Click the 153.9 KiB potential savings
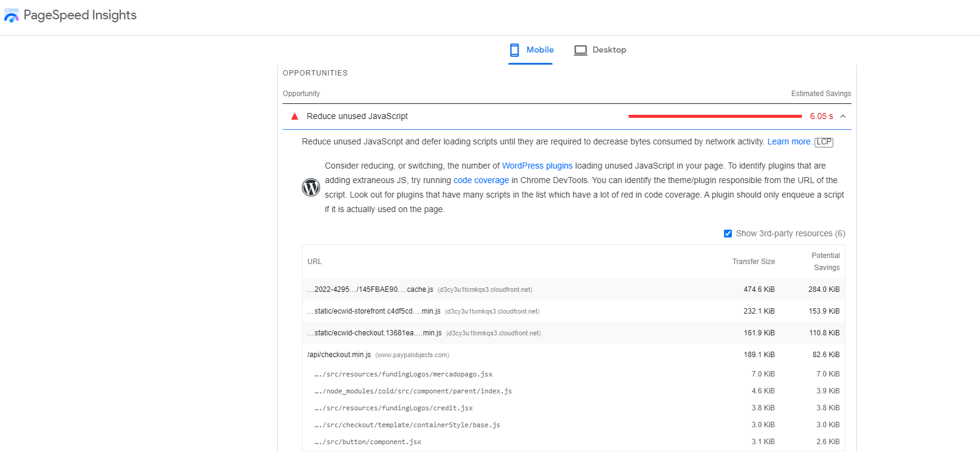This screenshot has height=452, width=980. [824, 311]
